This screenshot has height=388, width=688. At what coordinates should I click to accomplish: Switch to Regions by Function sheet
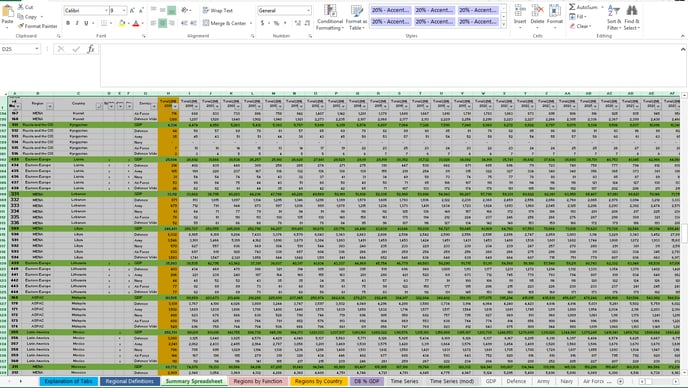pyautogui.click(x=258, y=381)
